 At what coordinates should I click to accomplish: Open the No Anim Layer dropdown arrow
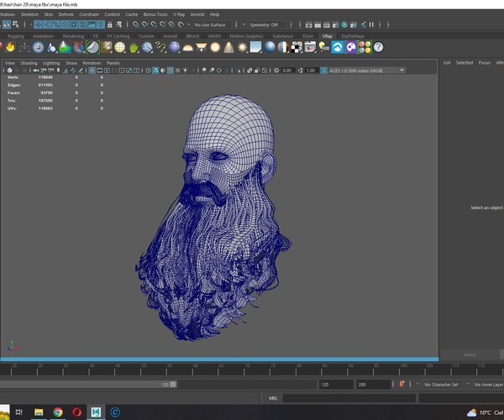[469, 385]
